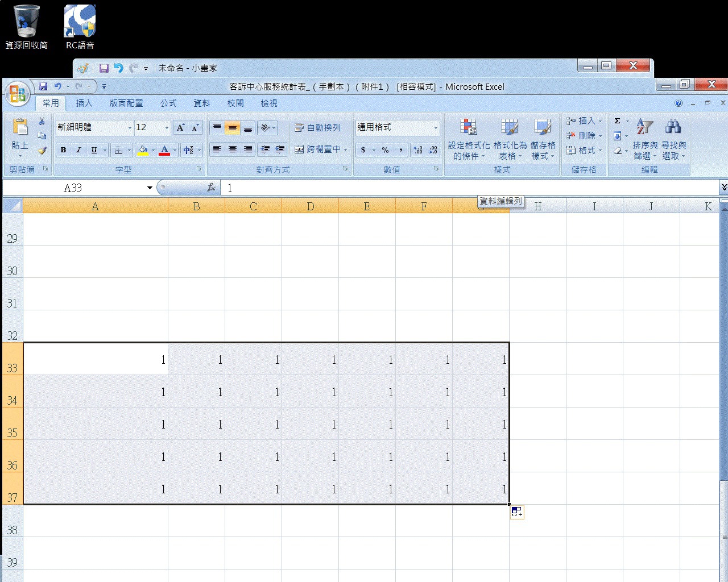This screenshot has width=728, height=582.
Task: Click the AutoSum sigma icon
Action: click(618, 121)
